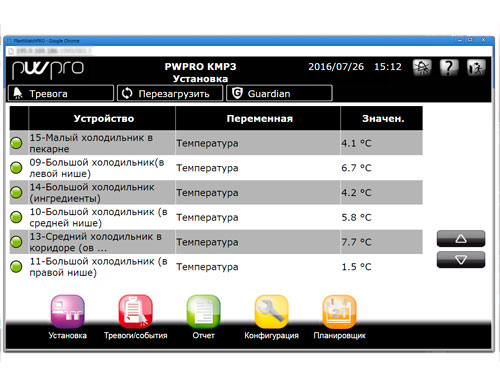This screenshot has width=500, height=385.
Task: Click Температура in the 11-Большой холодильник row
Action: [207, 267]
